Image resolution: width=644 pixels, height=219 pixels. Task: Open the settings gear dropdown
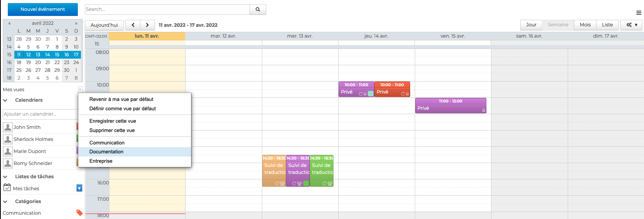tap(632, 25)
